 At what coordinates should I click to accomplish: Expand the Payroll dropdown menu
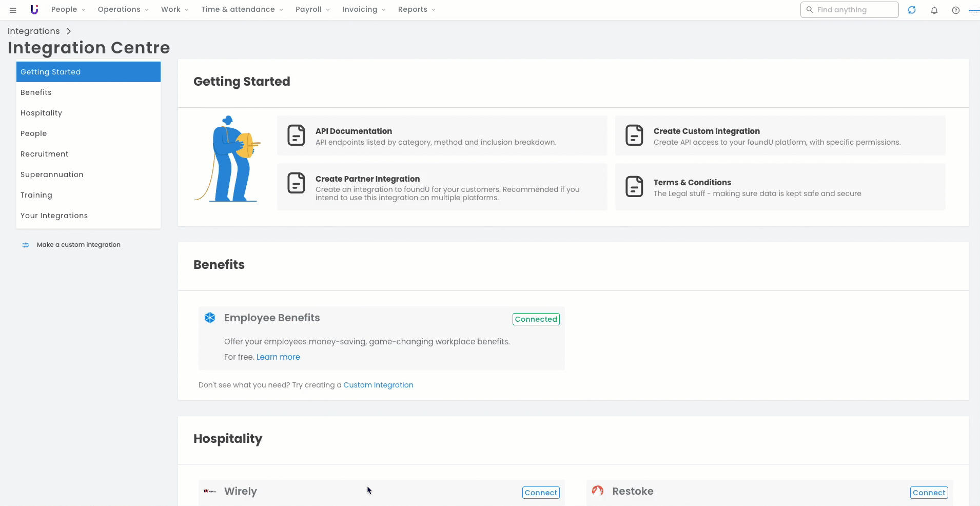312,10
